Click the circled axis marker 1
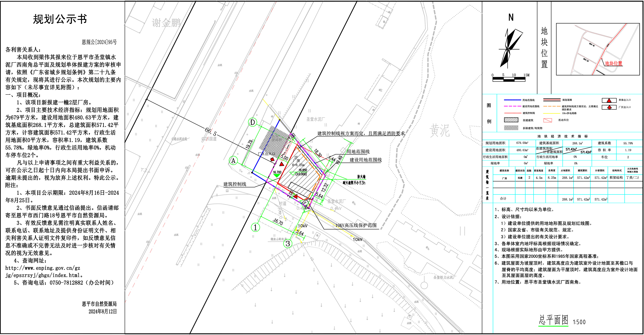Screen dimensions: 644x335 pos(255,228)
